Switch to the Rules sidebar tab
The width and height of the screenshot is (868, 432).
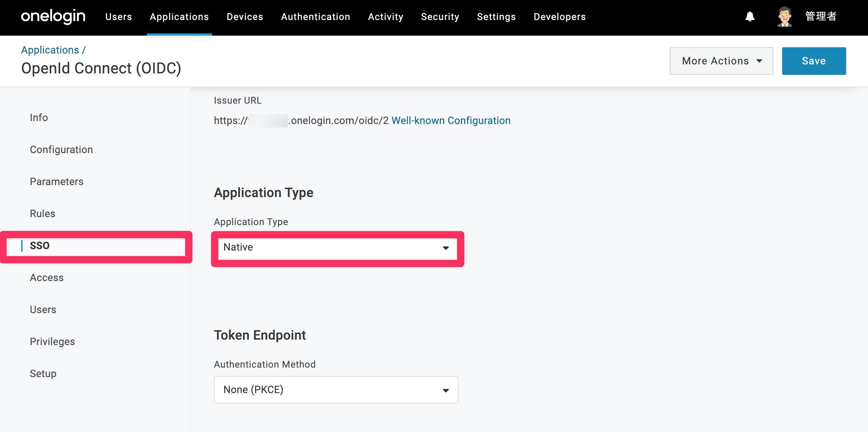(x=43, y=213)
